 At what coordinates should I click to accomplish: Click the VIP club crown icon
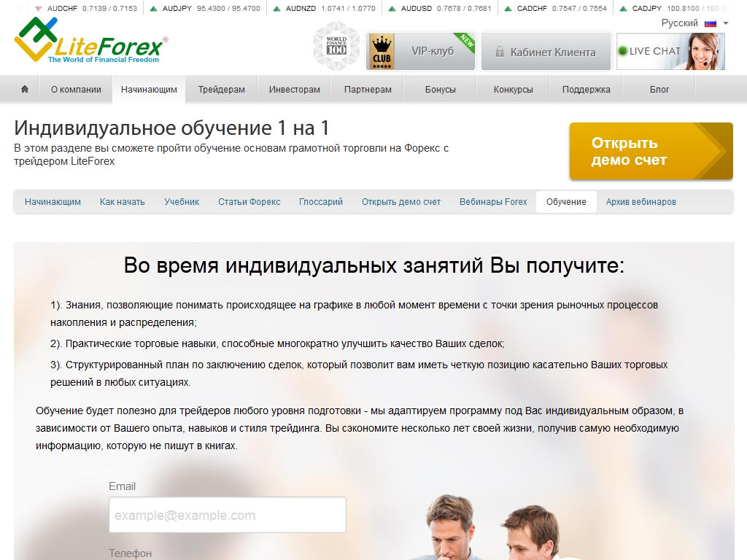(381, 51)
